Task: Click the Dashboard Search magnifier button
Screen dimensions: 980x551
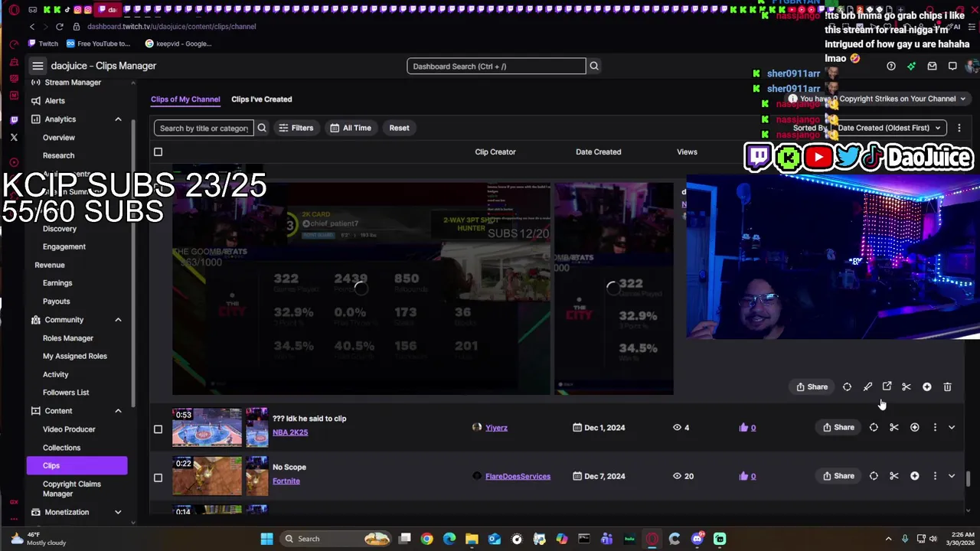Action: point(593,66)
